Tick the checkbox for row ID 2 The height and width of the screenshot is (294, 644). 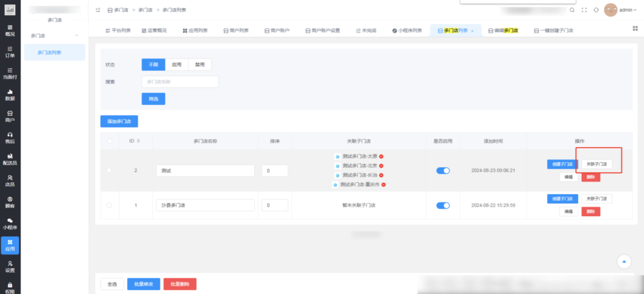coord(109,171)
